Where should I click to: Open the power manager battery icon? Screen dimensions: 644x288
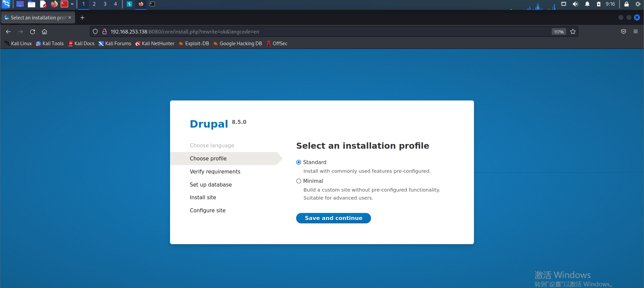(x=599, y=4)
